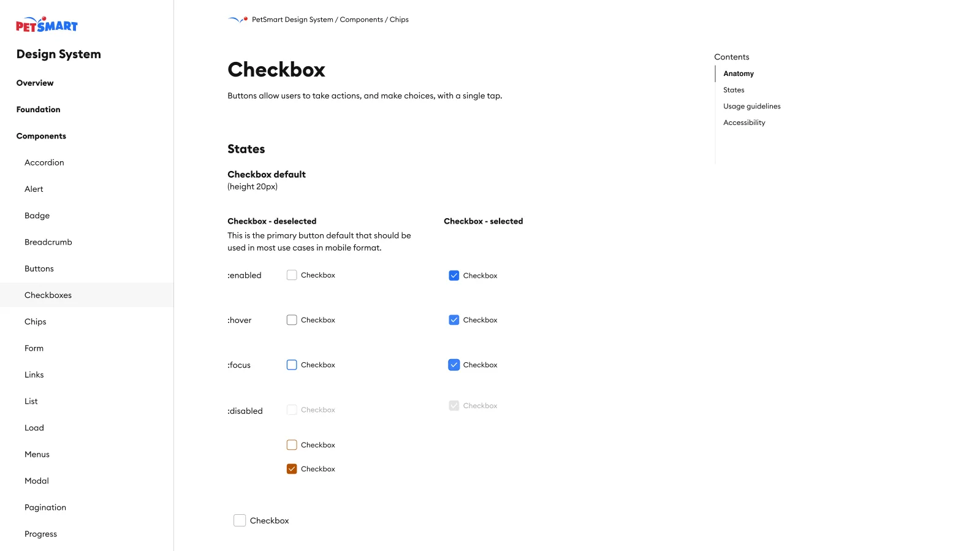Screen dimensions: 980x551
Task: Go to Load component page
Action: click(x=34, y=428)
